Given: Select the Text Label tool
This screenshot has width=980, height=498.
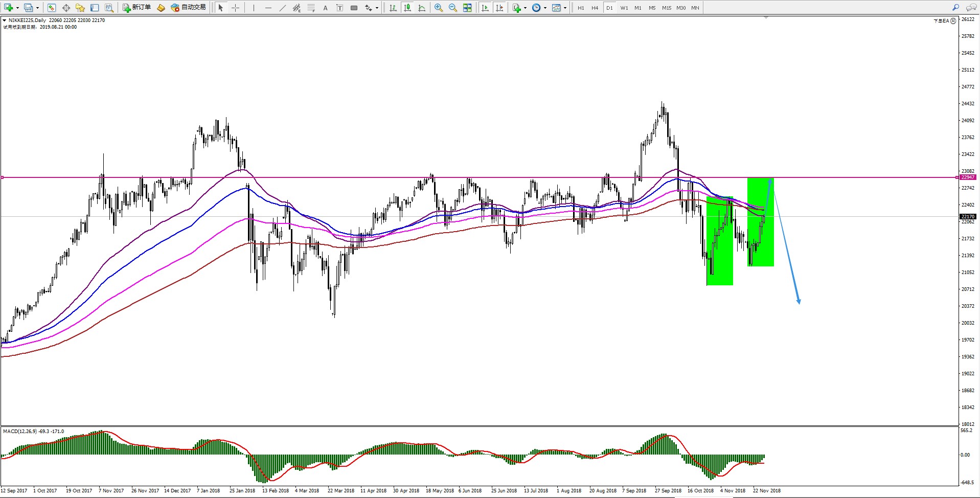Looking at the screenshot, I should [x=339, y=8].
